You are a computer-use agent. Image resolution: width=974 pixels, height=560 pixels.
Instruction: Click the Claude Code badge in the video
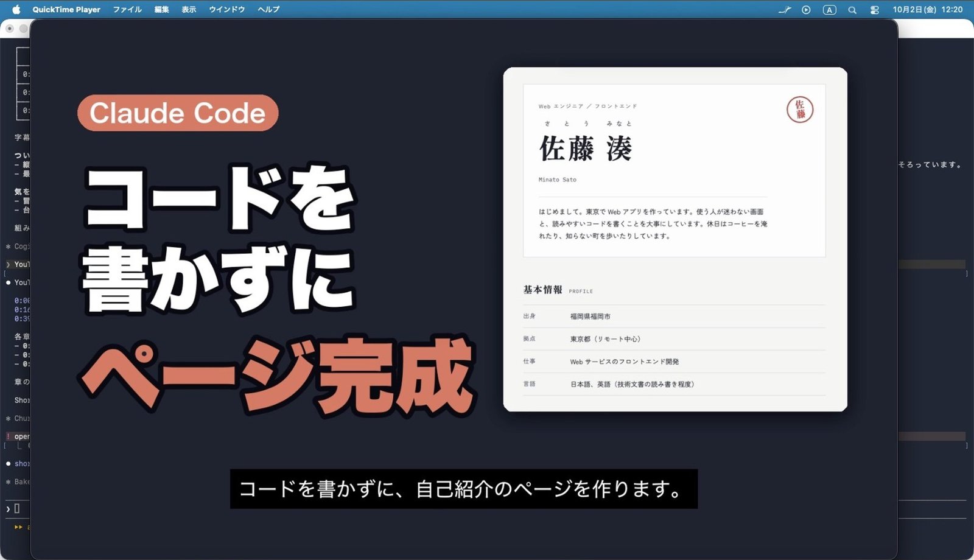178,113
